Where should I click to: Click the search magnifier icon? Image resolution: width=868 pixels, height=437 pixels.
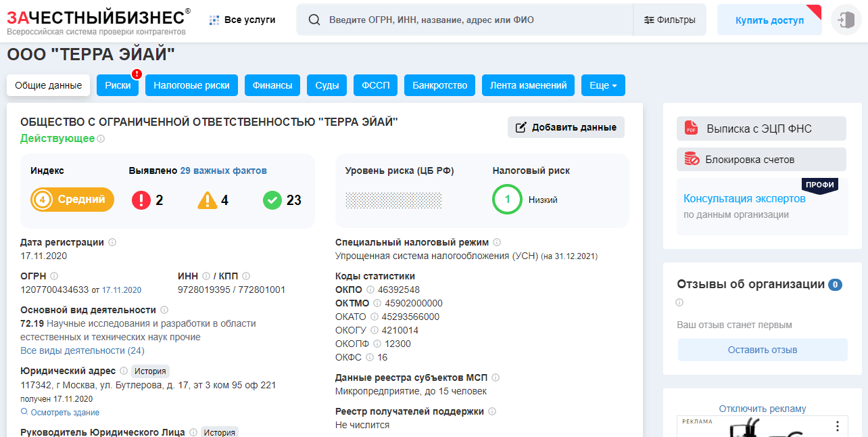pyautogui.click(x=314, y=20)
